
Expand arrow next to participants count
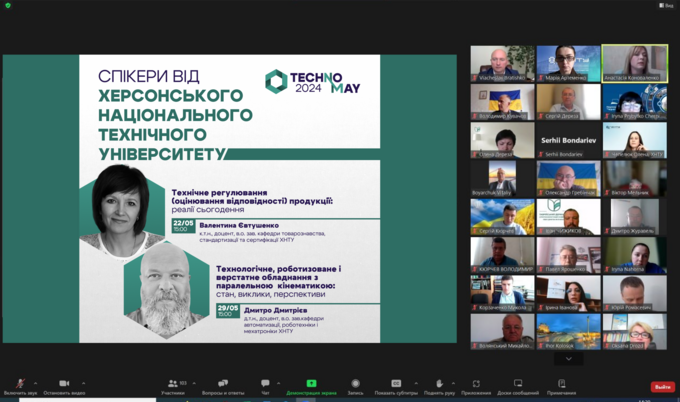[194, 383]
